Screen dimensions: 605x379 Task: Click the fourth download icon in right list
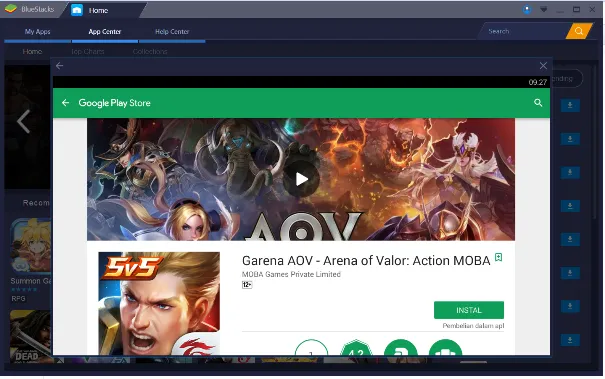point(570,206)
